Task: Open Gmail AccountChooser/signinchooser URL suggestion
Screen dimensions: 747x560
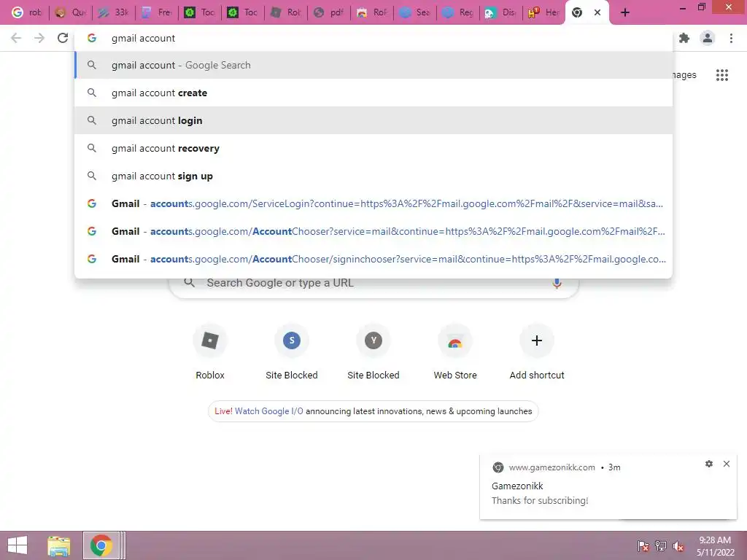Action: pos(373,259)
